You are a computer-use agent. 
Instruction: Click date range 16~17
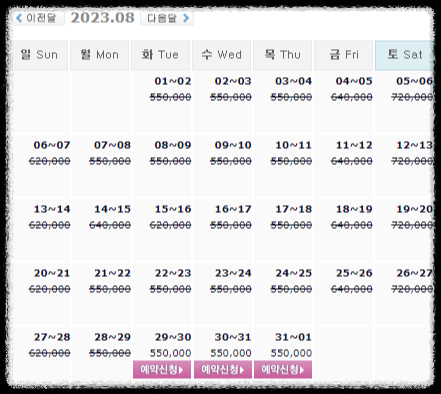pyautogui.click(x=233, y=209)
